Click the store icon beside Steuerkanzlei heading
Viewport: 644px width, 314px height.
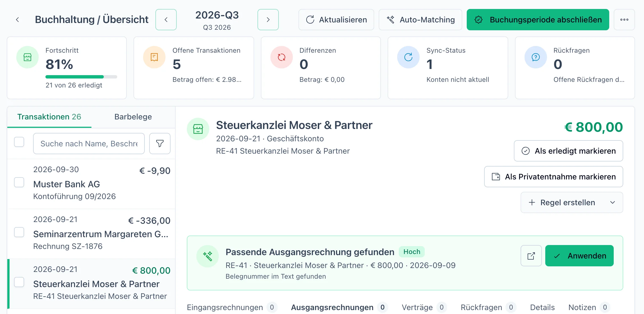[x=198, y=129]
